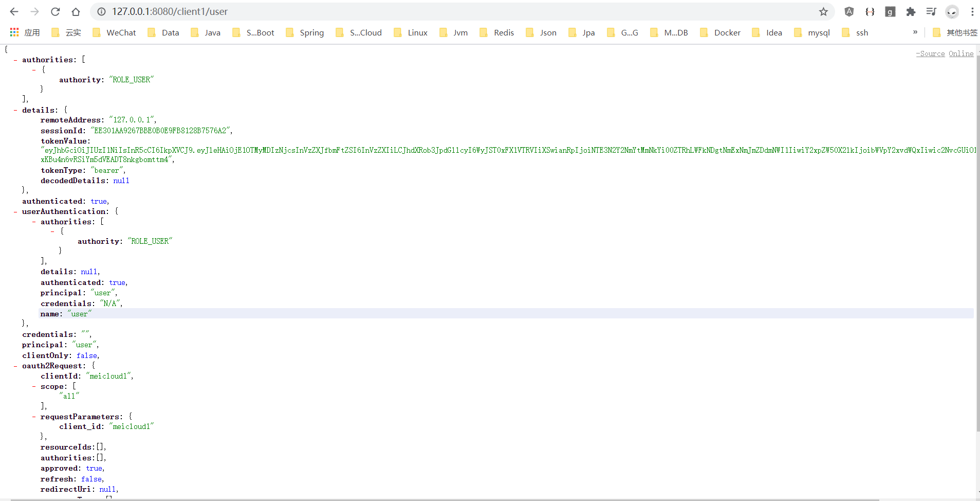Open the media control playlist icon
The width and height of the screenshot is (980, 501).
pos(931,11)
